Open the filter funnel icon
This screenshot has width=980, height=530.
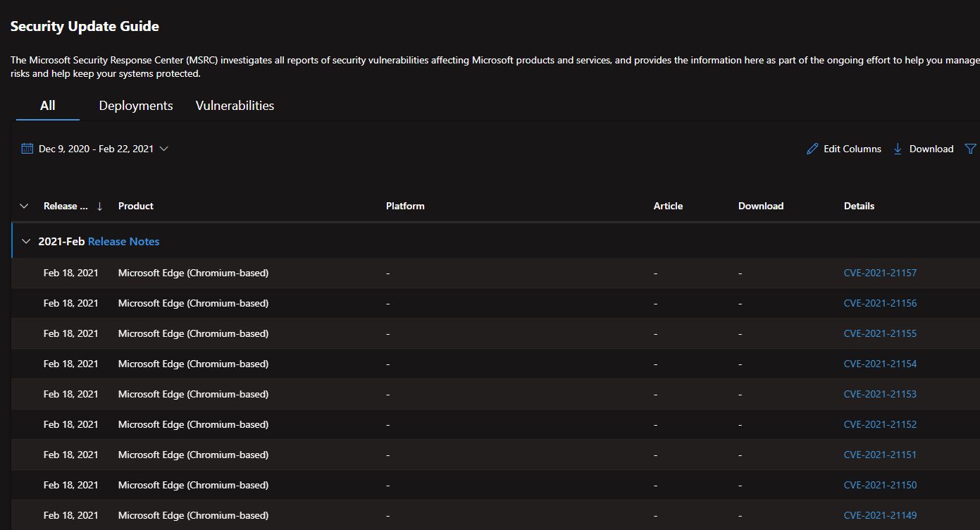(970, 149)
